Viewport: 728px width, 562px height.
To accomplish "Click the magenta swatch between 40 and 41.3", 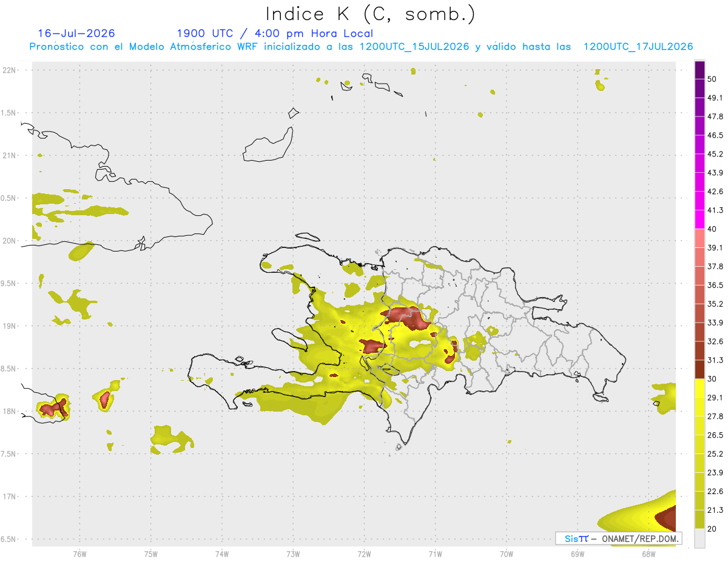I will [x=700, y=219].
